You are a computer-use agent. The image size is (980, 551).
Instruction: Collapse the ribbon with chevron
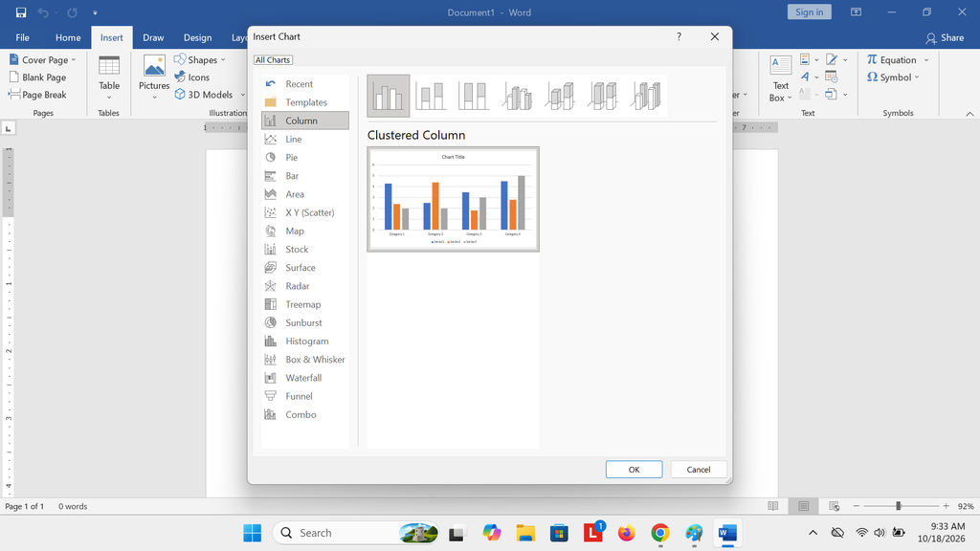coord(969,114)
